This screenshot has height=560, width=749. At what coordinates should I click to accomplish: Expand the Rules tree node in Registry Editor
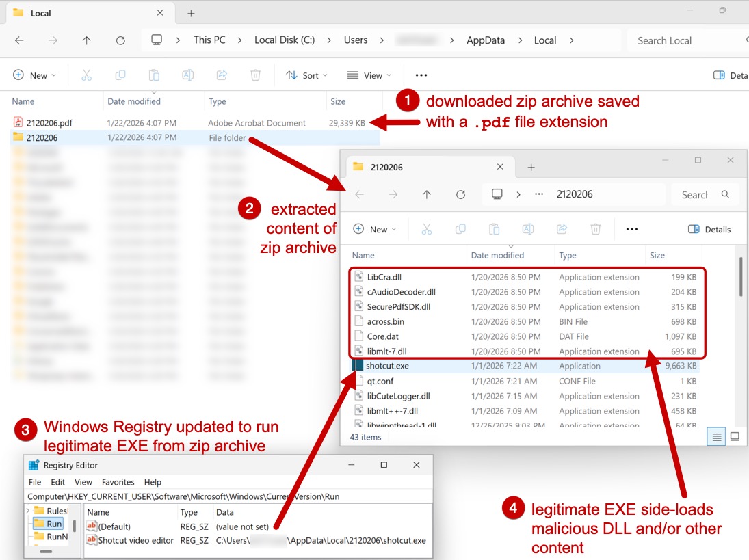coord(28,511)
